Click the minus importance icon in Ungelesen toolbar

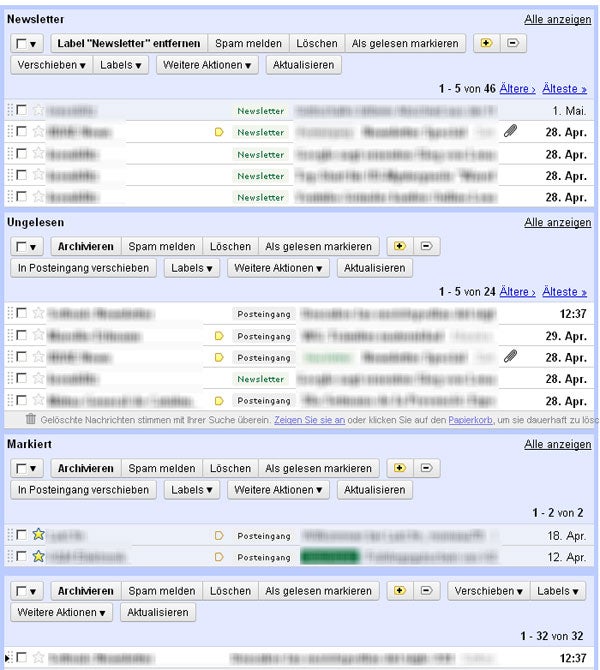tap(426, 246)
